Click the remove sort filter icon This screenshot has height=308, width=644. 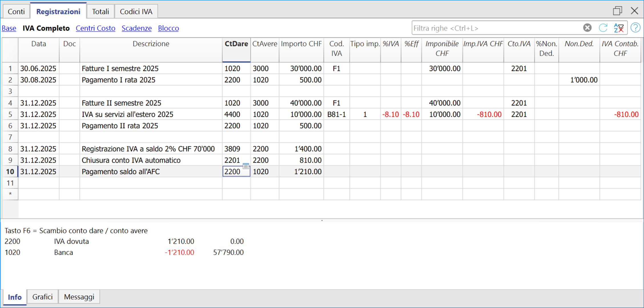pyautogui.click(x=619, y=28)
